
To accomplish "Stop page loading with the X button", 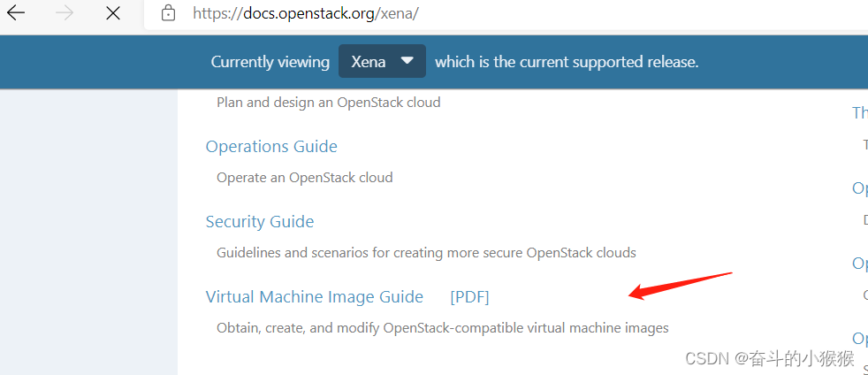I will [x=113, y=13].
